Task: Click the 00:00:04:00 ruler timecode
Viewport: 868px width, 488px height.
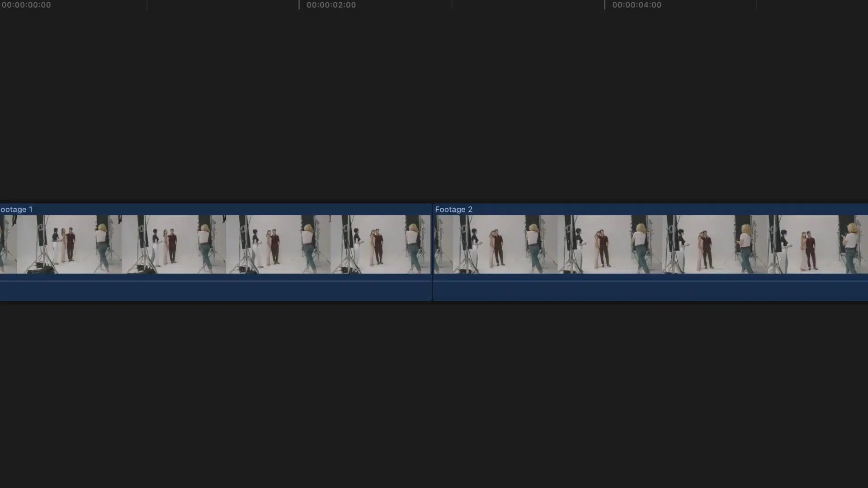Action: 637,5
